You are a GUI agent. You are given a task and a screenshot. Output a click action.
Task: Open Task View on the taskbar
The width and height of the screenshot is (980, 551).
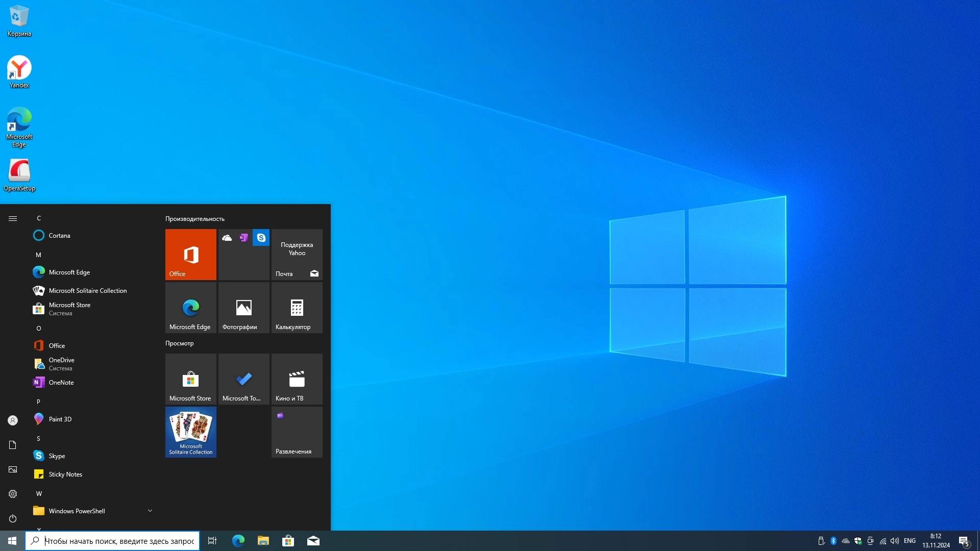click(x=212, y=541)
